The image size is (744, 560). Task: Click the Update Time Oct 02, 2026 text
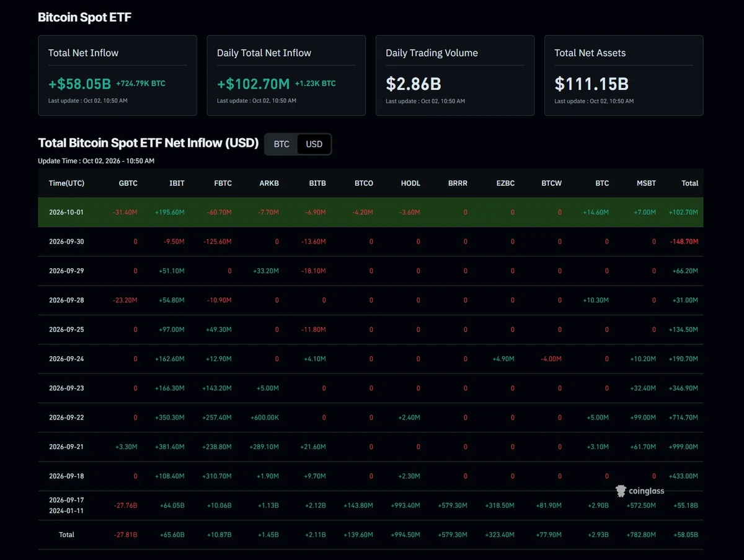tap(96, 161)
